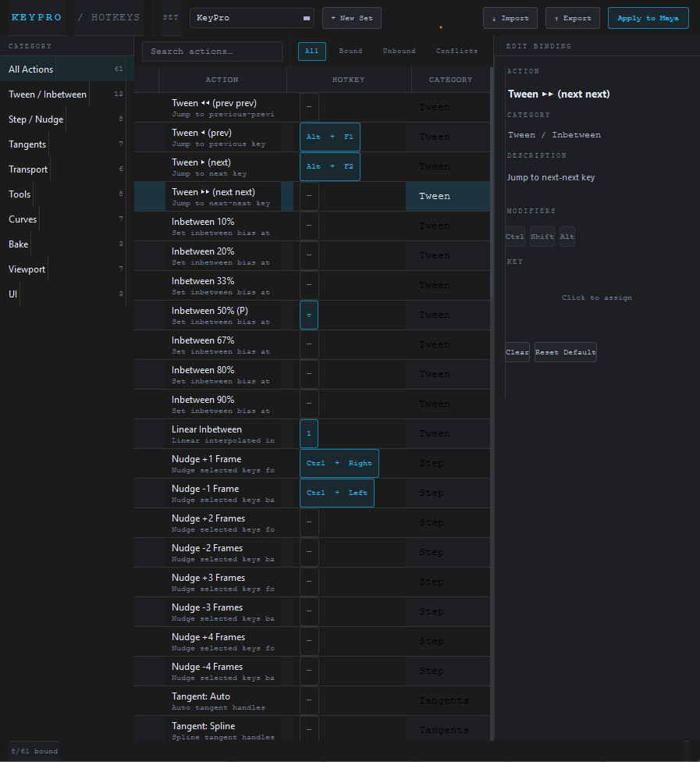
Task: Click the Export button
Action: pos(573,18)
